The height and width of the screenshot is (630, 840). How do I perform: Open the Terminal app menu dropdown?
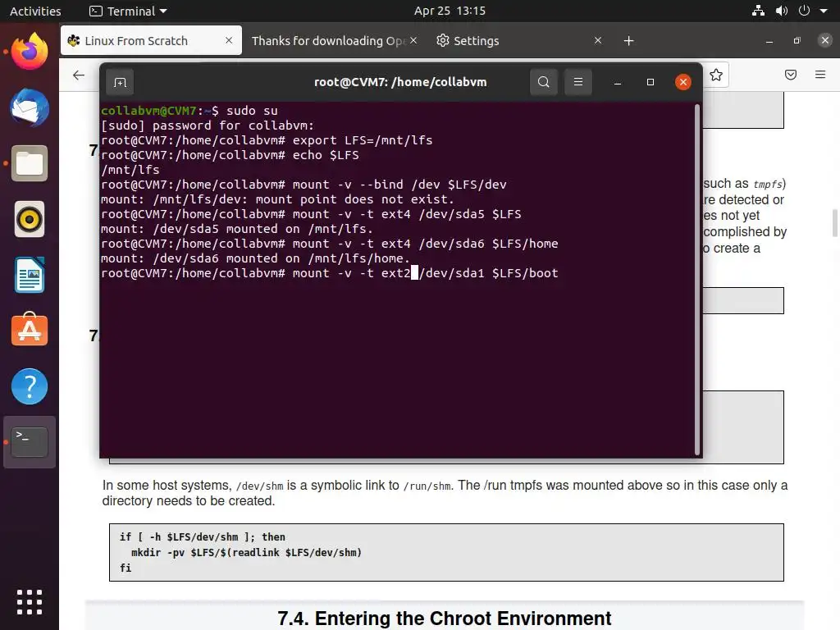tap(128, 11)
